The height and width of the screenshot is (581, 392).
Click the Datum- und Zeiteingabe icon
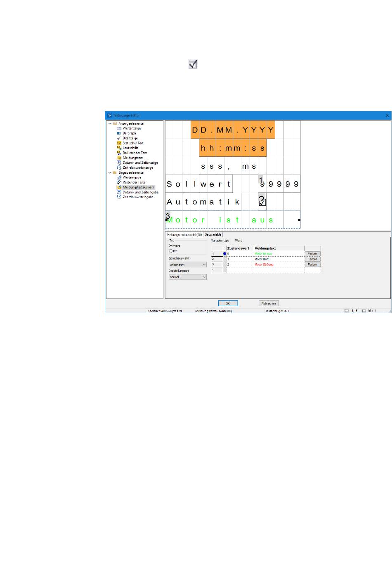pos(119,192)
